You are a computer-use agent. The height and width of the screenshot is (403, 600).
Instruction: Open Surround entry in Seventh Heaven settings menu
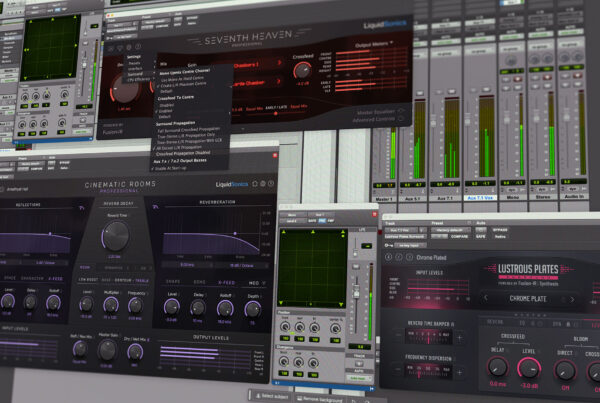pyautogui.click(x=135, y=74)
